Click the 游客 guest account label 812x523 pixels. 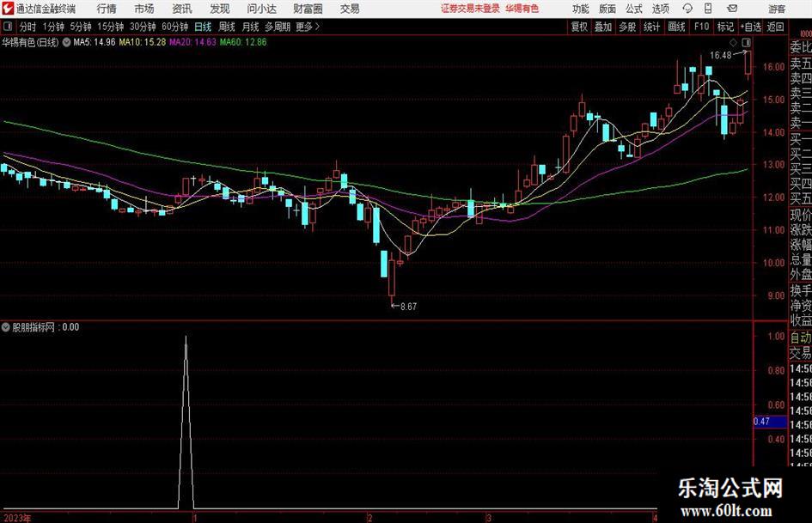point(777,9)
